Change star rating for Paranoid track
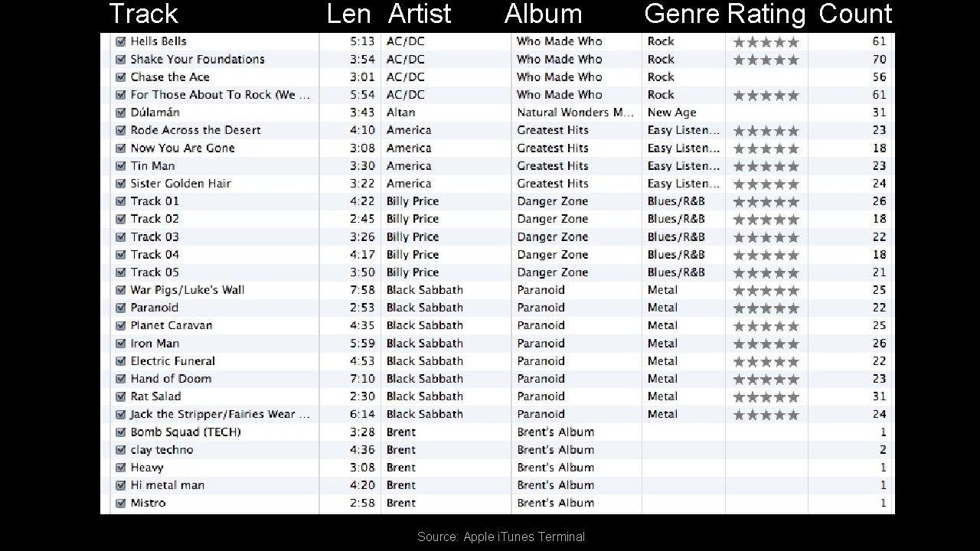This screenshot has height=551, width=980. pos(766,308)
